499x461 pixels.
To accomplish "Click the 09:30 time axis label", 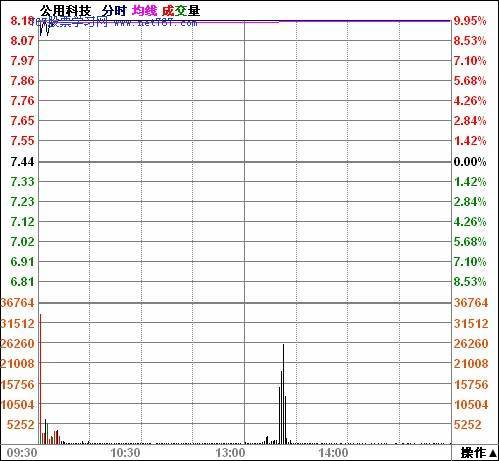I will coord(22,453).
